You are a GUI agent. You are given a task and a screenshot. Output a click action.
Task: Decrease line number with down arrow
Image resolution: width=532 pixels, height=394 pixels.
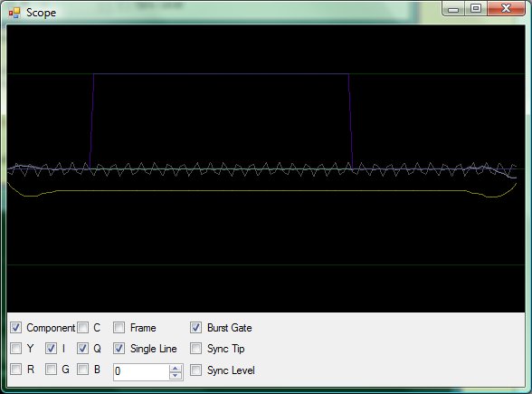click(176, 375)
